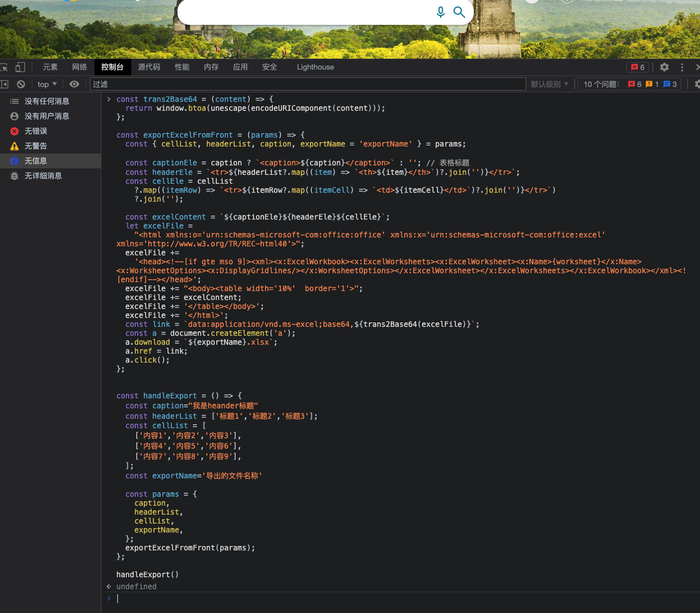Open the 默认级别 log level dropdown
700x613 pixels.
pyautogui.click(x=549, y=84)
